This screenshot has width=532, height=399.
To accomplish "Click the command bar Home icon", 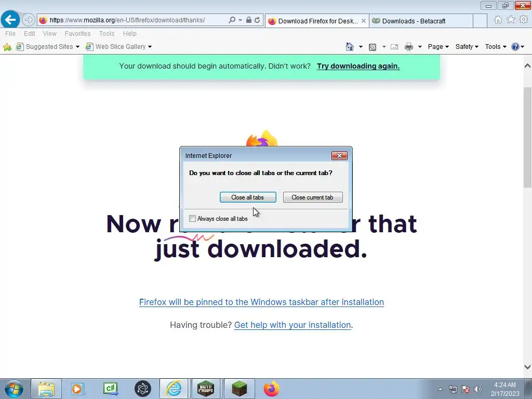I will click(350, 46).
